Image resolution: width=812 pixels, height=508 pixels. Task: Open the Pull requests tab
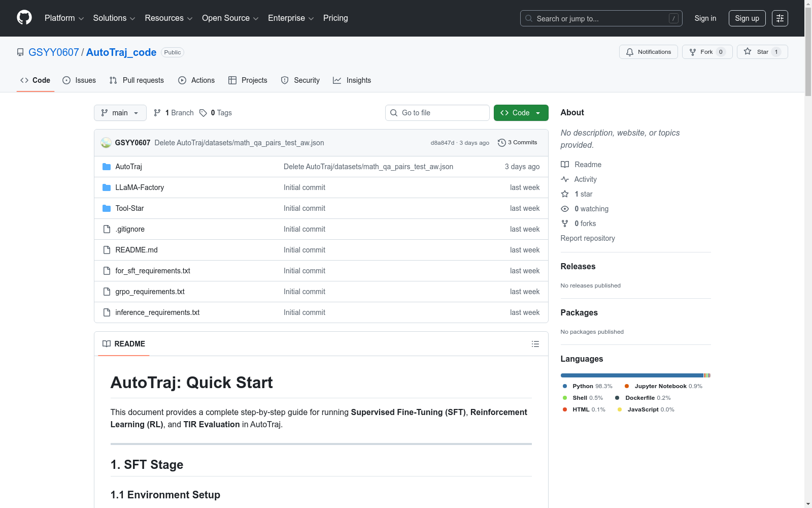137,80
